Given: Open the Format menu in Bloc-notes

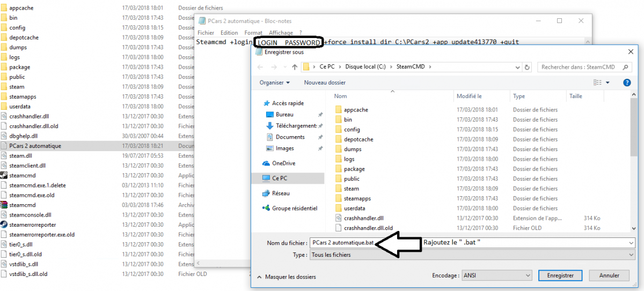Looking at the screenshot, I should click(253, 33).
